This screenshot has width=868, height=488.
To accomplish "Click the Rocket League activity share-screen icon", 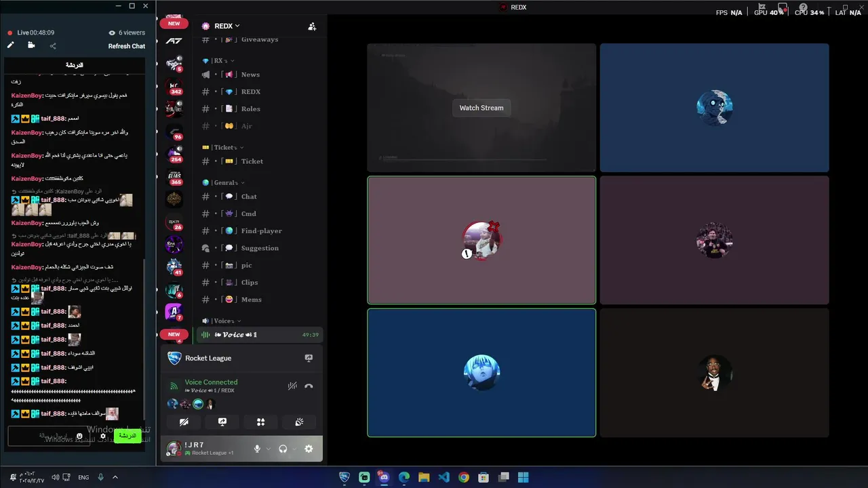I will pyautogui.click(x=309, y=358).
